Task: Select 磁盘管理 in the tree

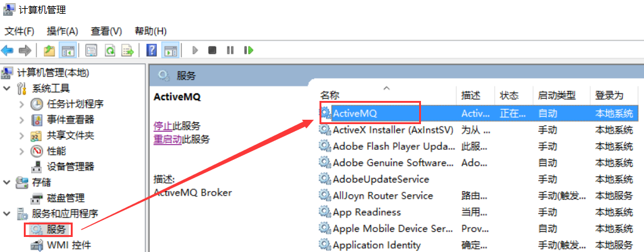Action: tap(66, 197)
